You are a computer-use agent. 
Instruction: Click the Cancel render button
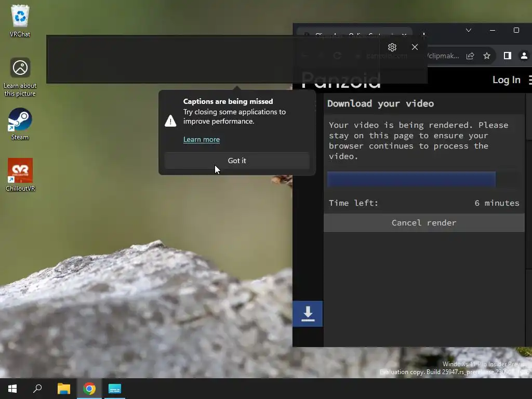(x=424, y=222)
